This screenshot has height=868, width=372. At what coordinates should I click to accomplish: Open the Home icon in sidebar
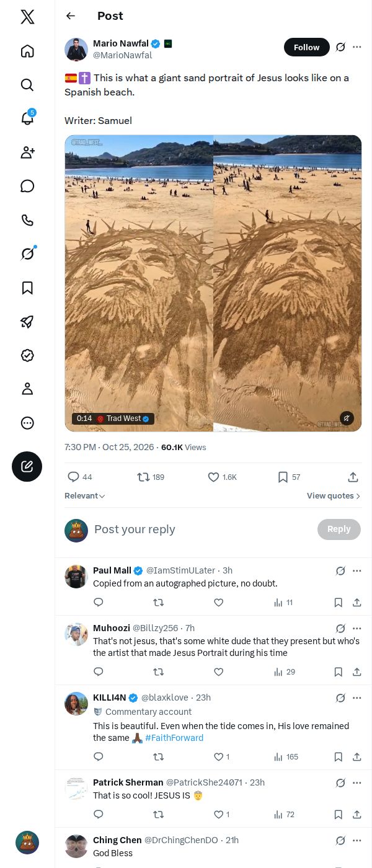[27, 51]
